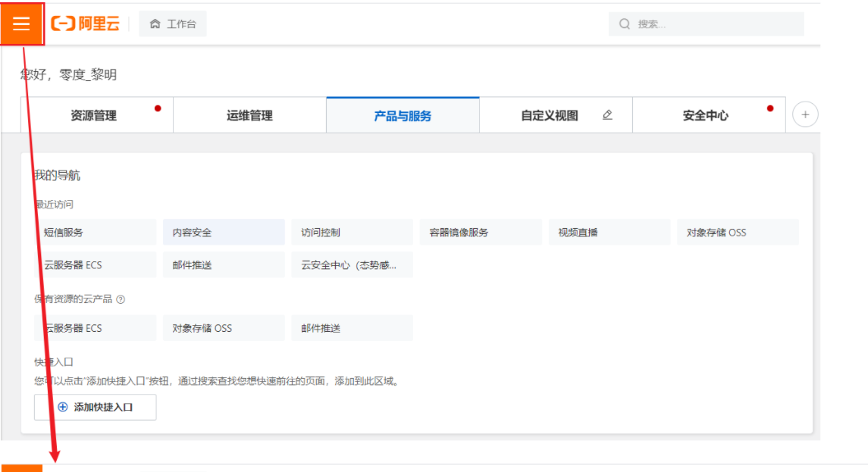Open 内容安全 product
Viewport: 868px width, 472px height.
click(224, 233)
